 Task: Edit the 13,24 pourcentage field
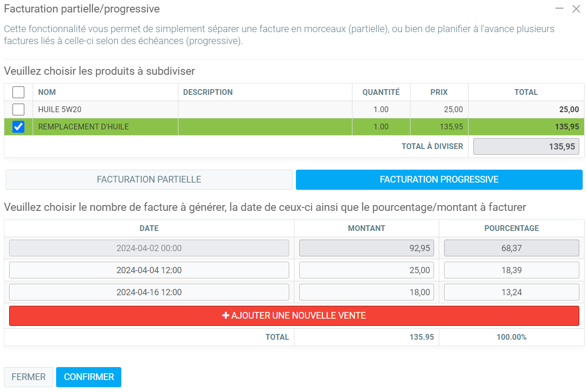pos(511,292)
